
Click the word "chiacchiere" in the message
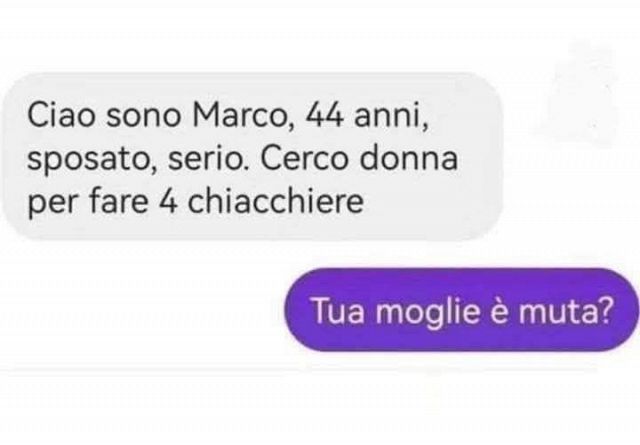276,201
